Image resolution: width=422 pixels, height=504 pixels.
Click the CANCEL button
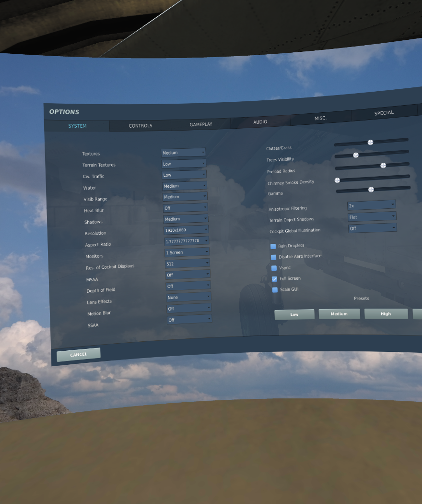pos(78,355)
